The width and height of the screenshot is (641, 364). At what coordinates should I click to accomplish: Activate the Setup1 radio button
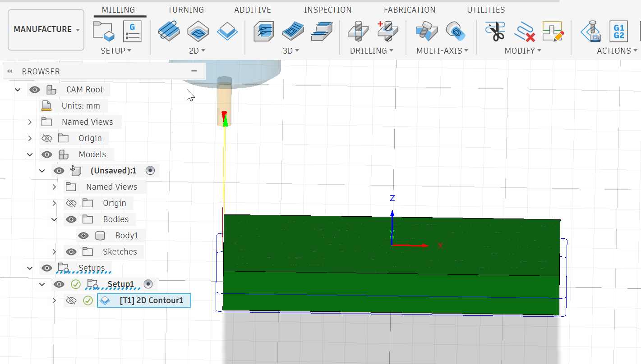(x=148, y=284)
